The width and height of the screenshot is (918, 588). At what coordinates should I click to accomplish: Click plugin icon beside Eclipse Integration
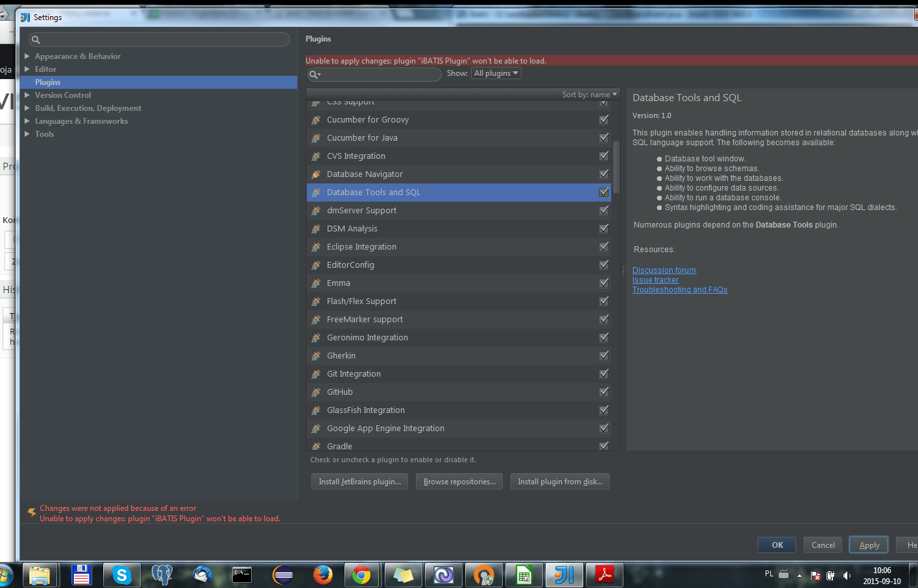click(316, 247)
